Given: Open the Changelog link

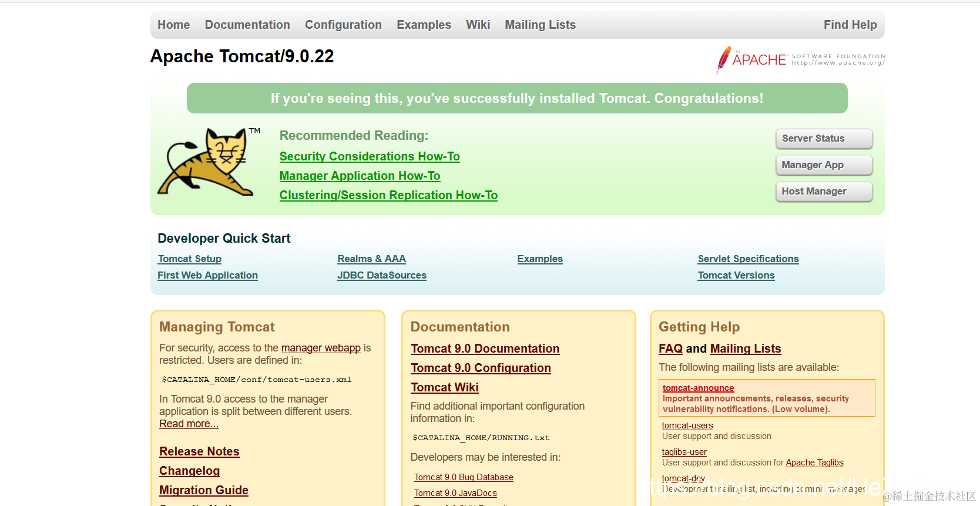Looking at the screenshot, I should coord(189,471).
